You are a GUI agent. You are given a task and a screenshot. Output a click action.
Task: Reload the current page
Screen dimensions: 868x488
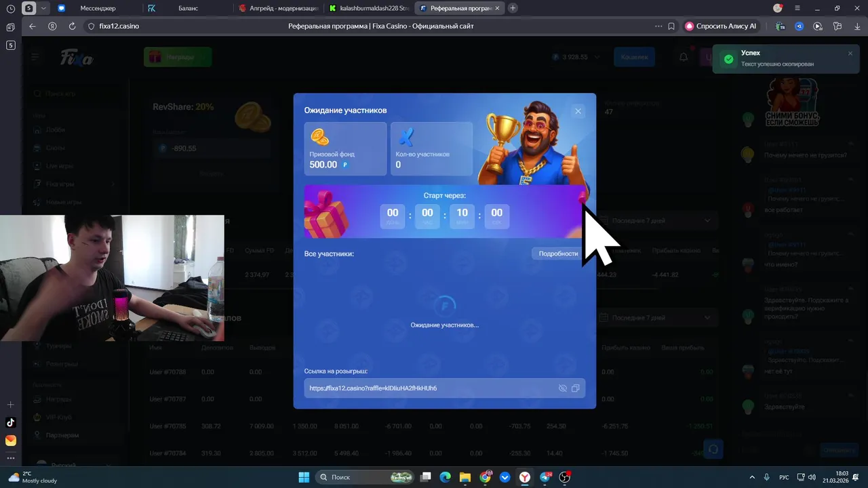(x=72, y=26)
